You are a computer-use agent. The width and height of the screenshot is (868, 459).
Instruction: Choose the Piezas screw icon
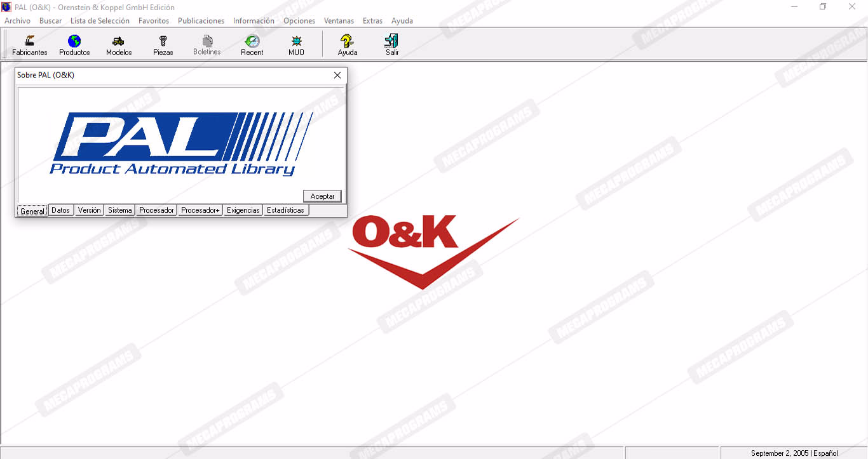tap(163, 45)
